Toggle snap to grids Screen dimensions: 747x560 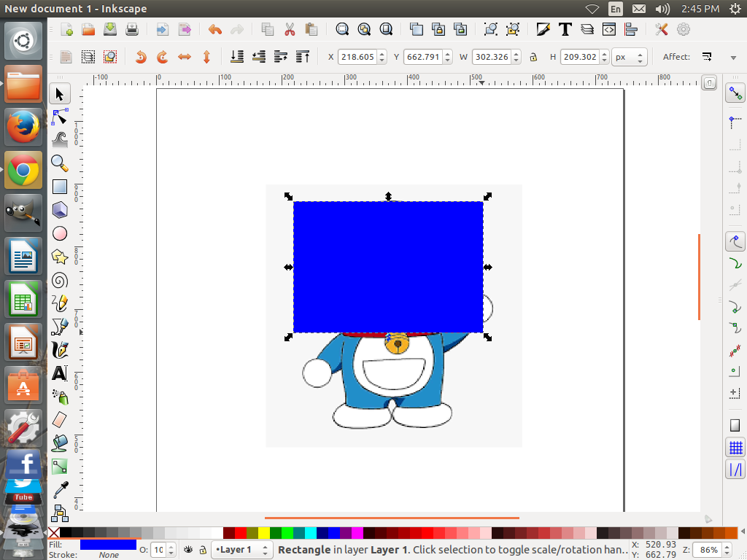(735, 448)
